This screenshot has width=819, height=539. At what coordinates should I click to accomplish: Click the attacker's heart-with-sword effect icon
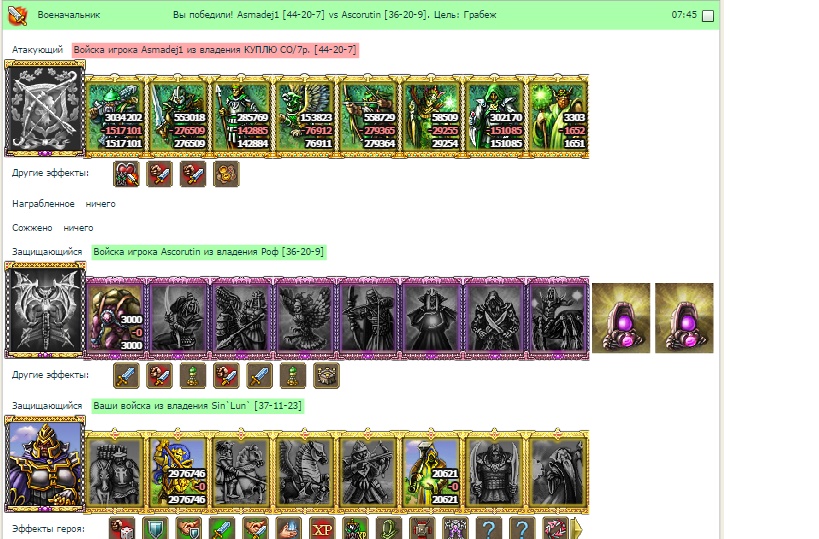pyautogui.click(x=126, y=174)
